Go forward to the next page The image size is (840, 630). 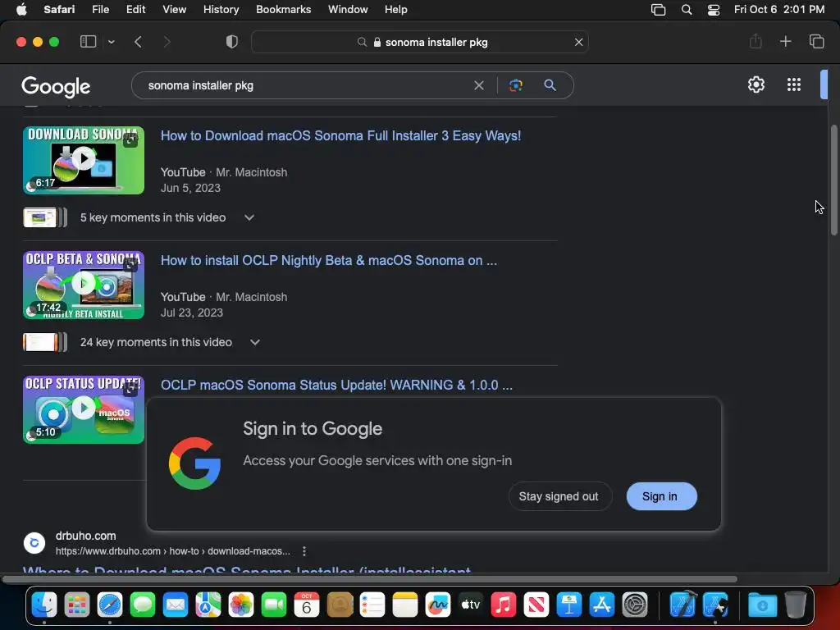(x=167, y=42)
